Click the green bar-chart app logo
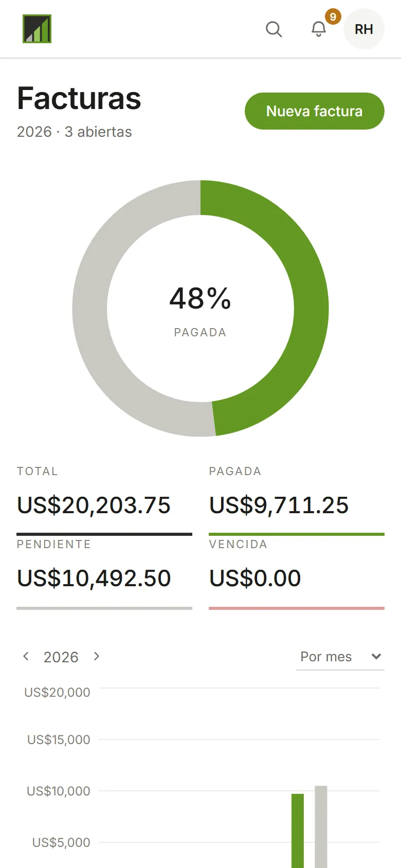This screenshot has width=401, height=868. click(37, 29)
